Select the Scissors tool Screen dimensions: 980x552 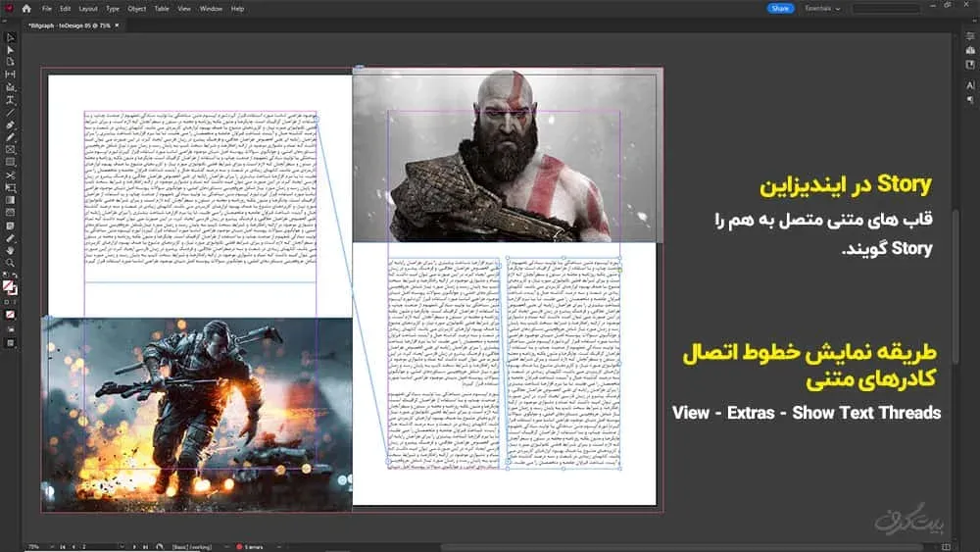pos(10,176)
